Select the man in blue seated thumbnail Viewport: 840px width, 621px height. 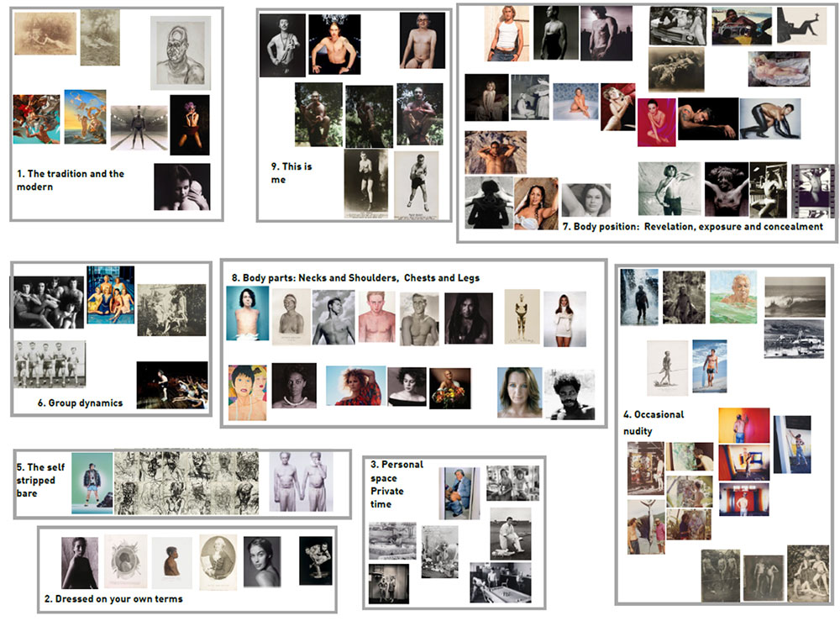coord(459,493)
